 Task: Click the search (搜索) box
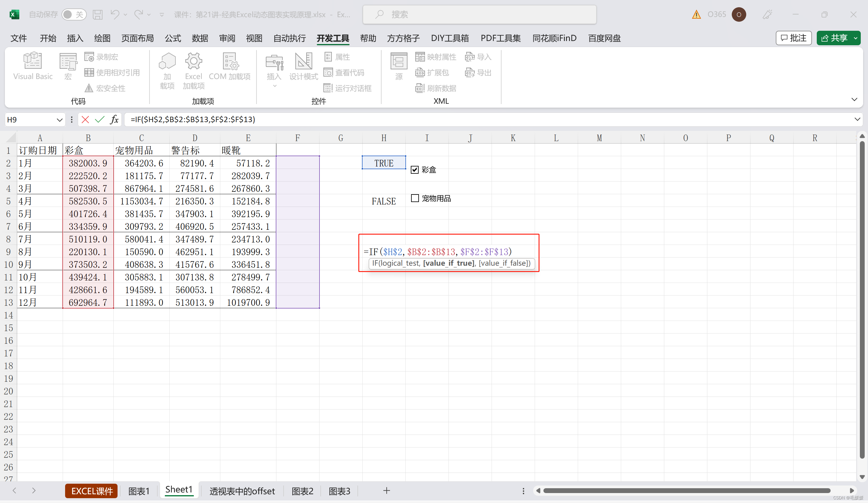(x=480, y=14)
